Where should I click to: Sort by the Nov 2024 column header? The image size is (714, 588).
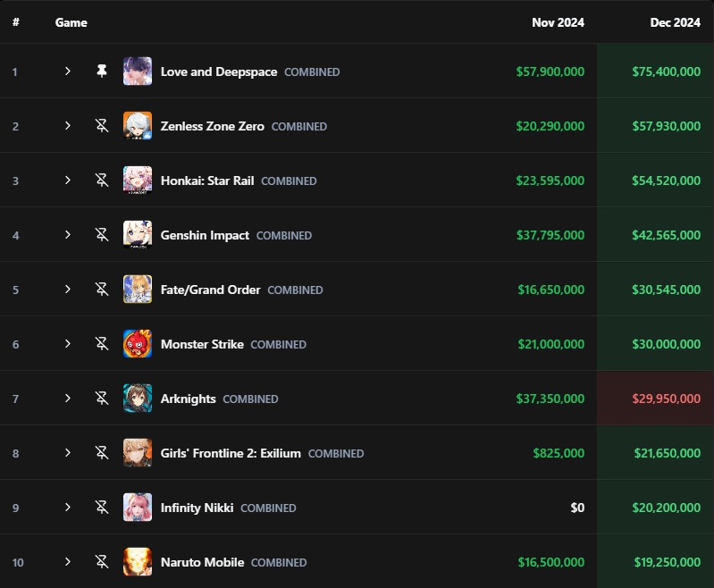coord(558,22)
